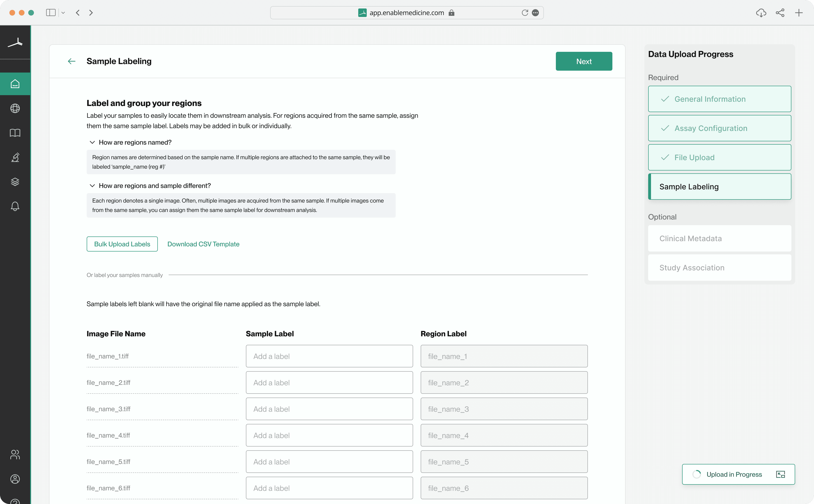Click the page options ellipsis in address bar

coord(535,13)
